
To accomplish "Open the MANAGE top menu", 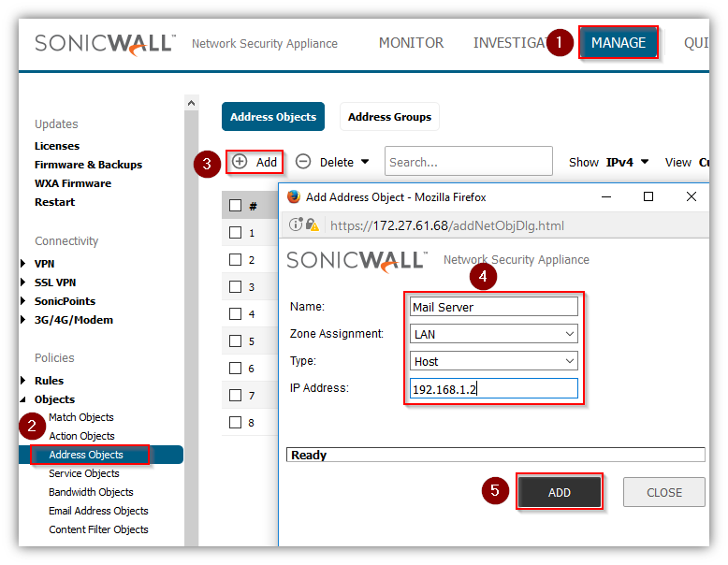I will click(x=618, y=43).
